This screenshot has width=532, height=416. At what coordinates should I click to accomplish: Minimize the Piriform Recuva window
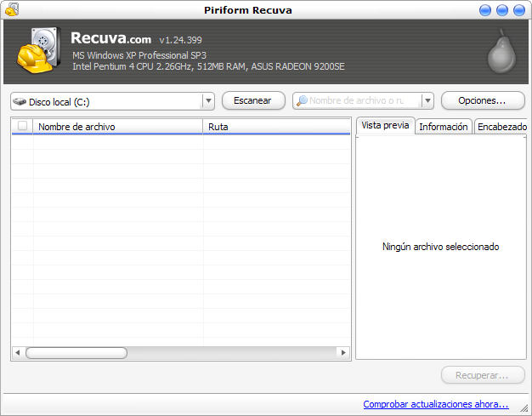pos(485,10)
